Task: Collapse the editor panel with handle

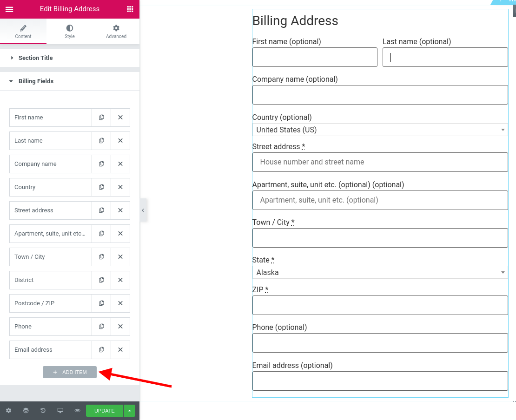Action: tap(143, 210)
